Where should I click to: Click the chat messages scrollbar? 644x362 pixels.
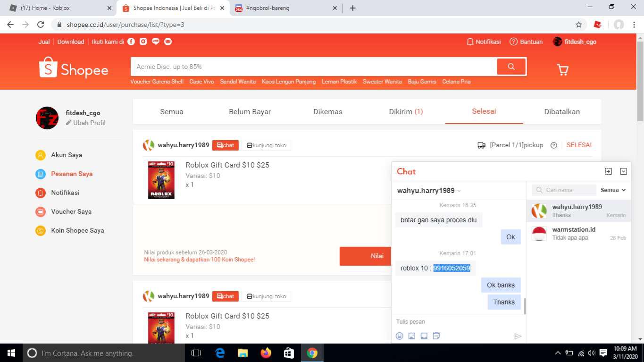coord(525,306)
